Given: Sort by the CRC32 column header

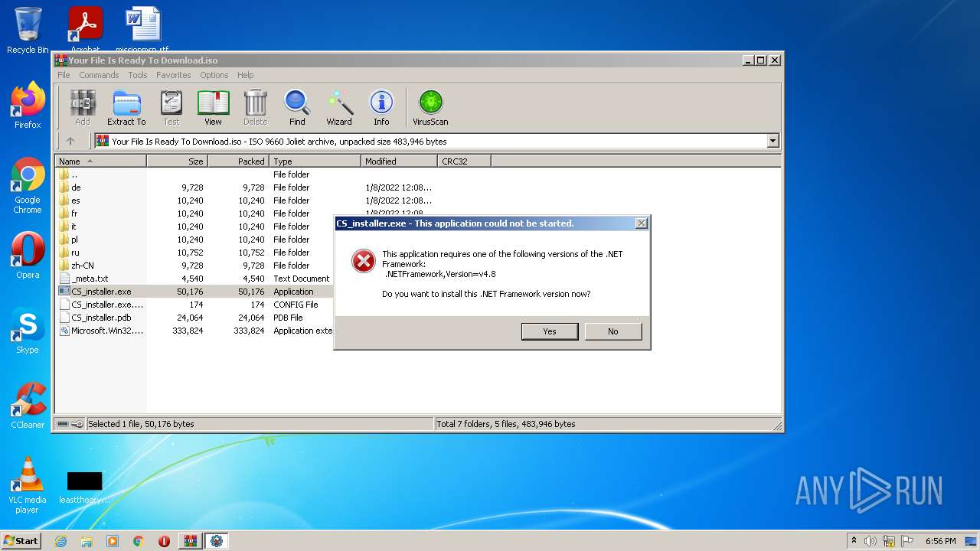Looking at the screenshot, I should tap(464, 161).
